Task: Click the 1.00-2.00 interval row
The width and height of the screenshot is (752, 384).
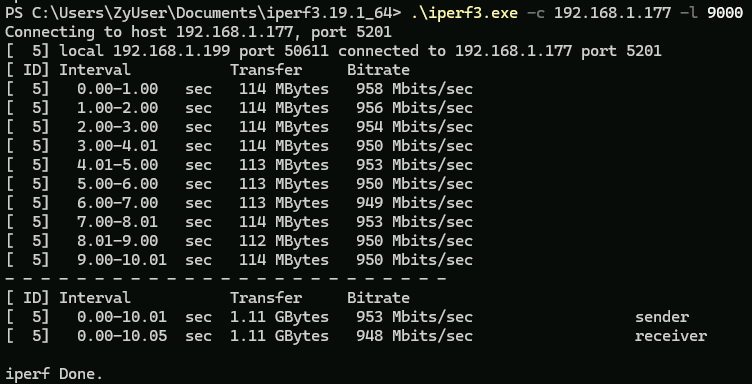Action: click(x=239, y=108)
